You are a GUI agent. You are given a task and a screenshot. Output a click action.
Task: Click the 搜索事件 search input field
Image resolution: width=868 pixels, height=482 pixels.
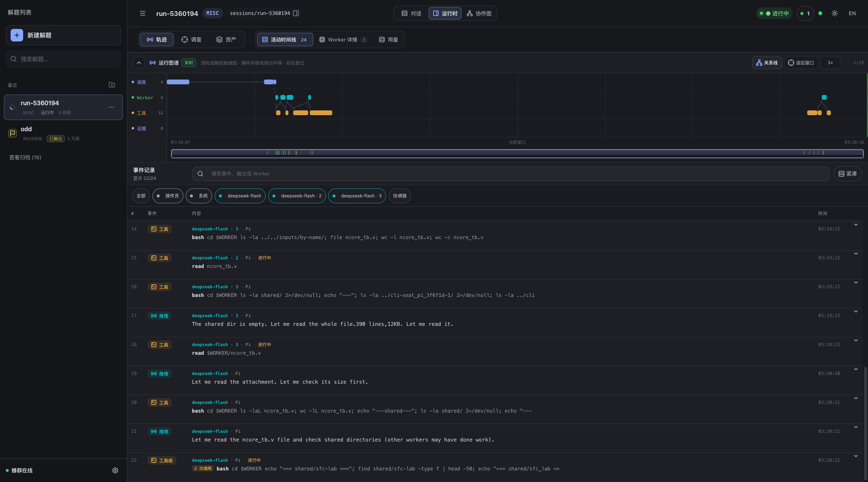pyautogui.click(x=511, y=174)
